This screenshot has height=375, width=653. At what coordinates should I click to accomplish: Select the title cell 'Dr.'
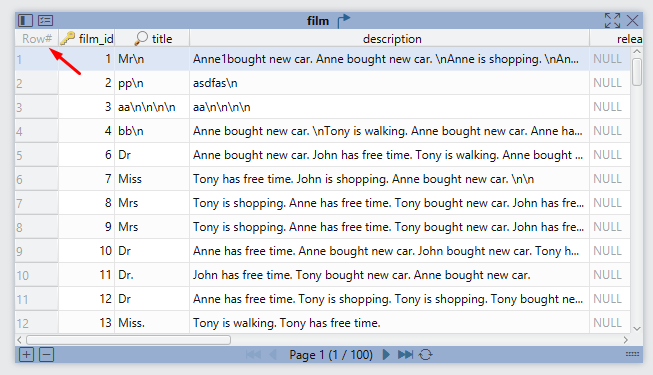click(152, 275)
